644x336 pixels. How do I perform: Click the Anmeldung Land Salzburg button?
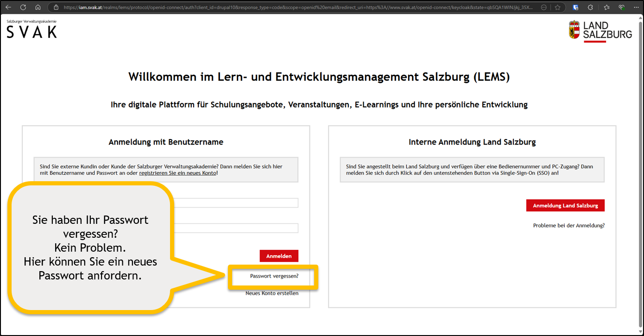pos(565,205)
